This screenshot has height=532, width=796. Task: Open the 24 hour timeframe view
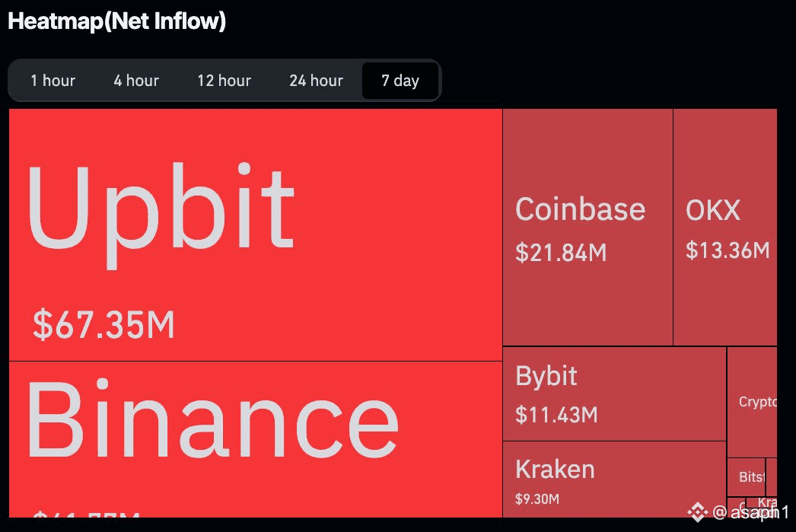click(316, 80)
